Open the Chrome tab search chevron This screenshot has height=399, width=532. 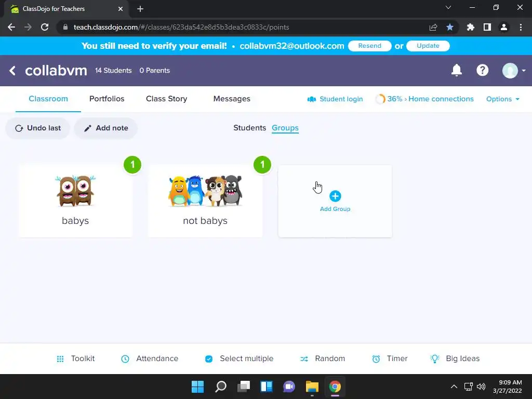point(448,7)
